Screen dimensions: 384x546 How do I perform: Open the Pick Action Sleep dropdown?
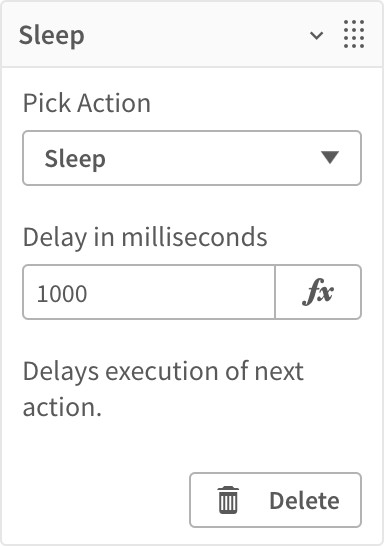tap(192, 158)
